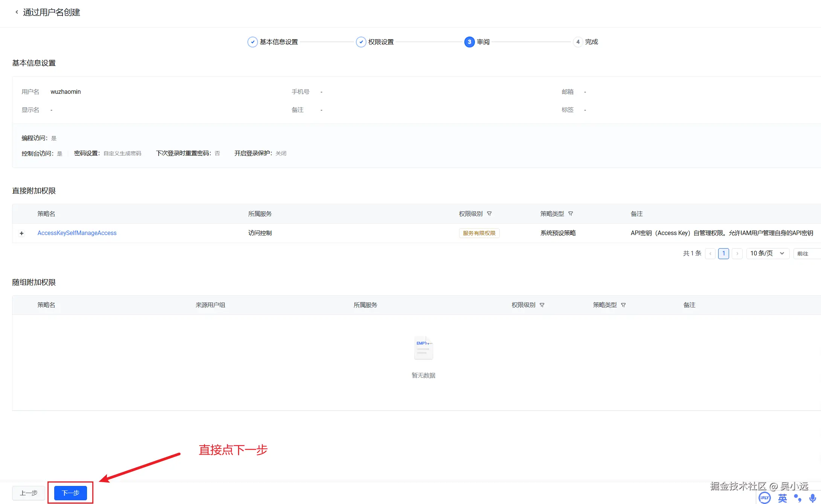Screen dimensions: 821x504
Task: Switch input language via the 英 icon
Action: click(x=782, y=498)
